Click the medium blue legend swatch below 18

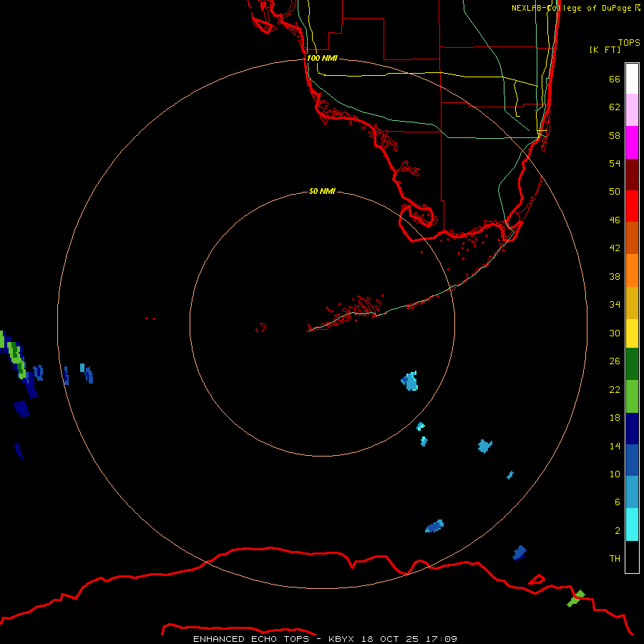(x=632, y=460)
